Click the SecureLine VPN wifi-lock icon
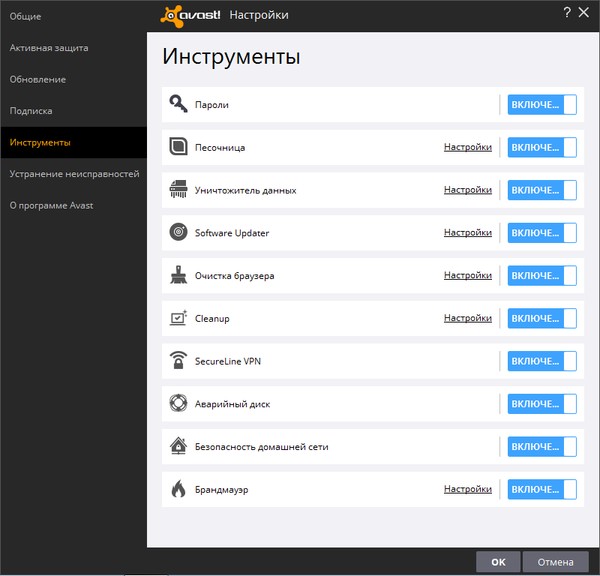 (178, 361)
